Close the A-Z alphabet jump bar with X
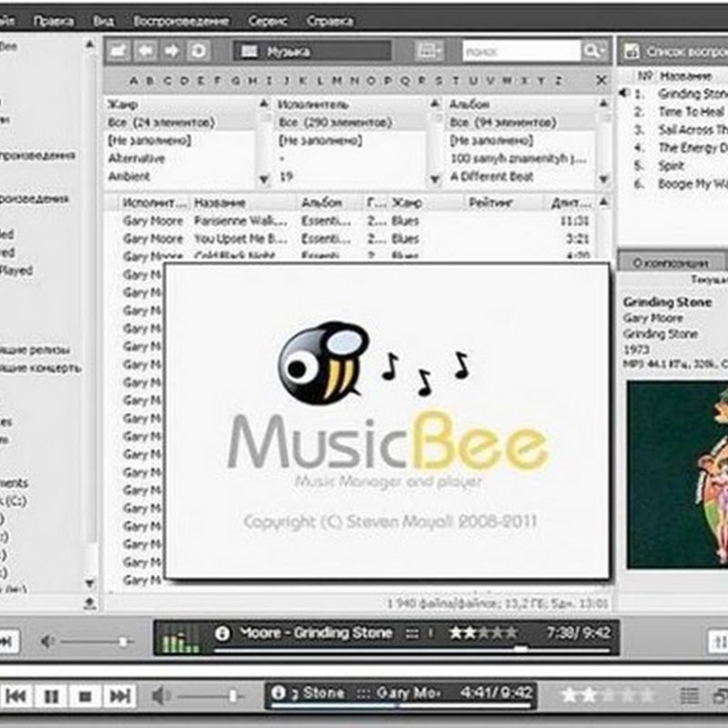 pos(602,80)
